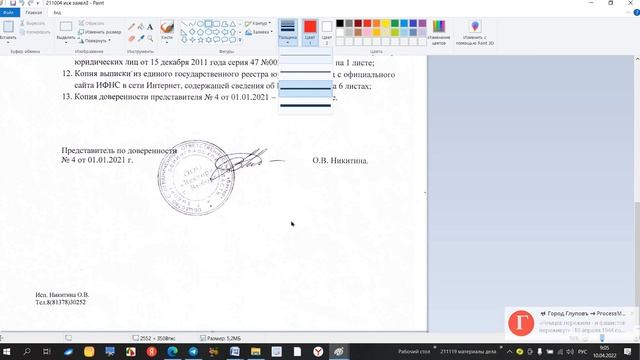Viewport: 640px width, 360px height.
Task: Choose the Oval shape
Action: 200,24
